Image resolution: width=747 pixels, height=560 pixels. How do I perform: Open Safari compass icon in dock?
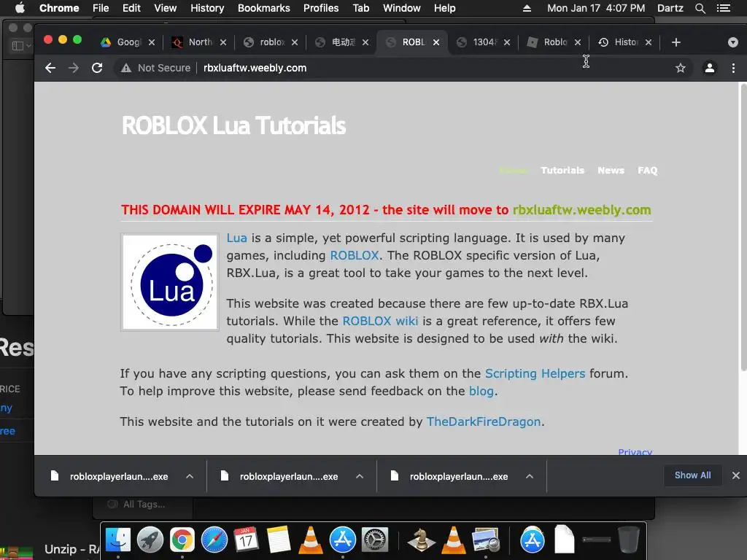[x=214, y=540]
